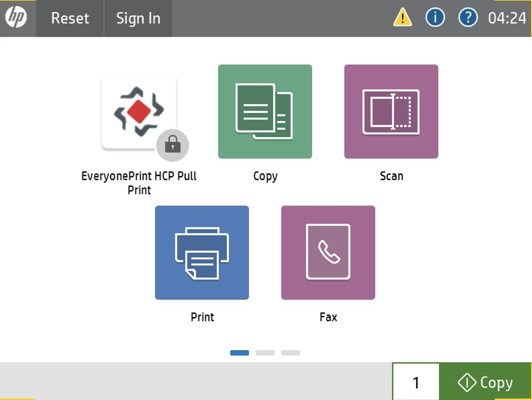
Task: Start copying with the green Copy button
Action: click(x=485, y=382)
